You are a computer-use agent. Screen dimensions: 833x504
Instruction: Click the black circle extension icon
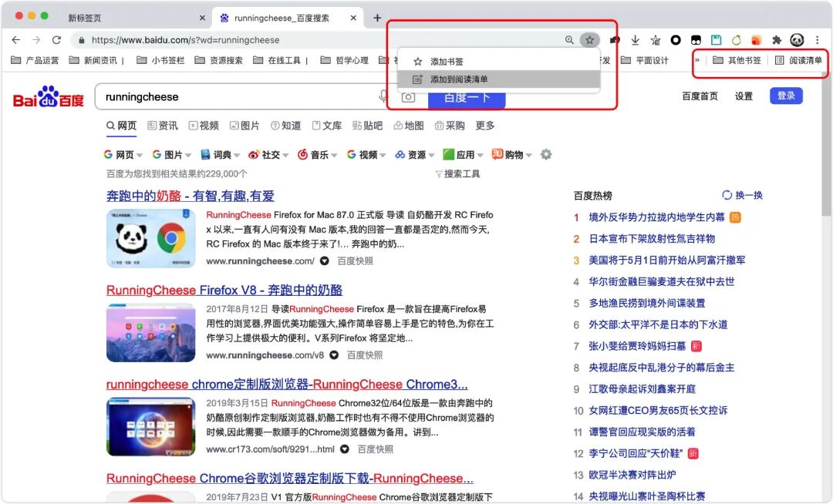click(676, 40)
